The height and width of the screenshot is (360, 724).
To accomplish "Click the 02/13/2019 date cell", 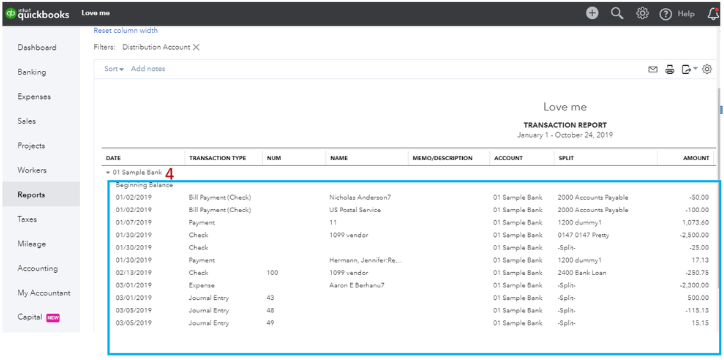I will click(133, 272).
